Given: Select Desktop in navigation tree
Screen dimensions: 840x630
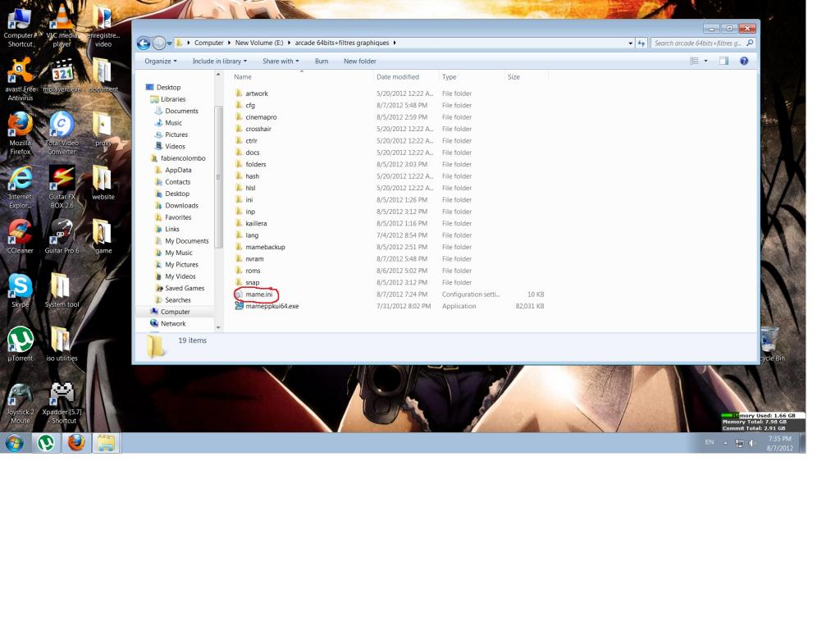Looking at the screenshot, I should click(168, 87).
